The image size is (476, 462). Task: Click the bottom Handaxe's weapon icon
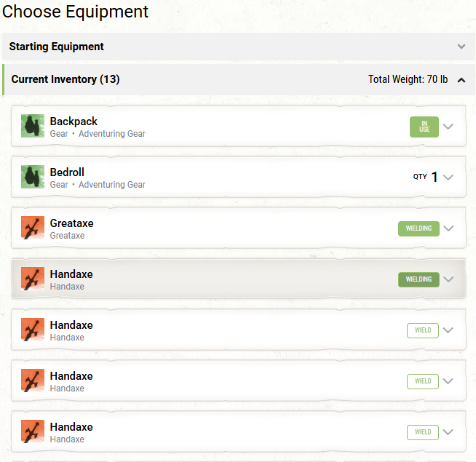coord(33,431)
